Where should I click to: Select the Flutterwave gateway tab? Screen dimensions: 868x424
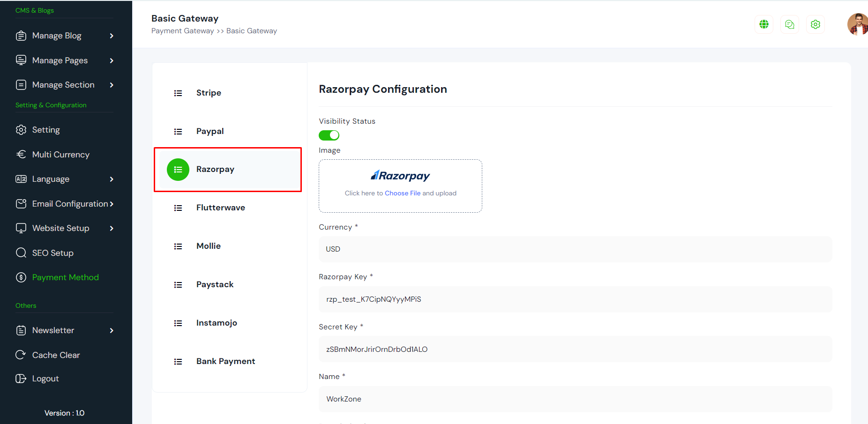point(220,208)
